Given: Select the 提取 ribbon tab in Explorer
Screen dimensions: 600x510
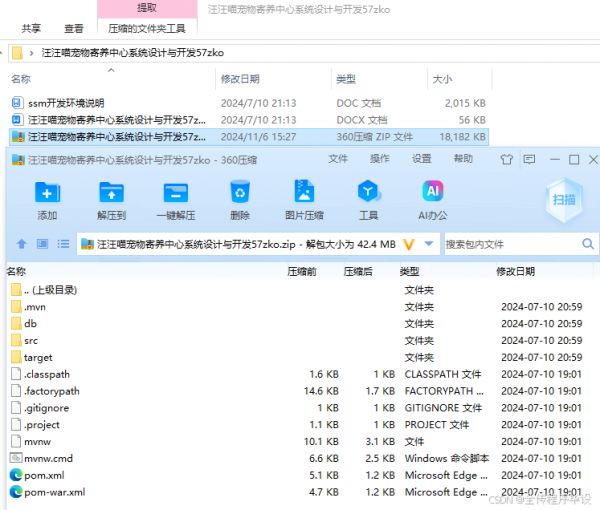Looking at the screenshot, I should (147, 8).
